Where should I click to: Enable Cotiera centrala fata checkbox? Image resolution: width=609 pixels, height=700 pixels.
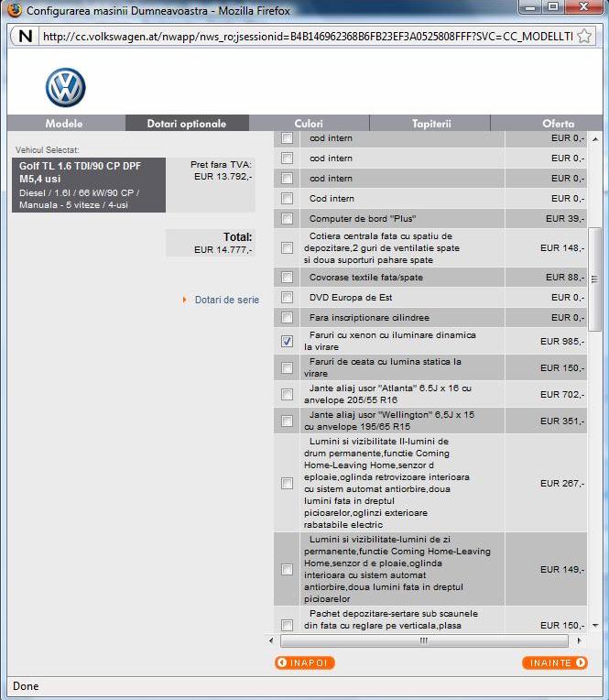[x=287, y=247]
